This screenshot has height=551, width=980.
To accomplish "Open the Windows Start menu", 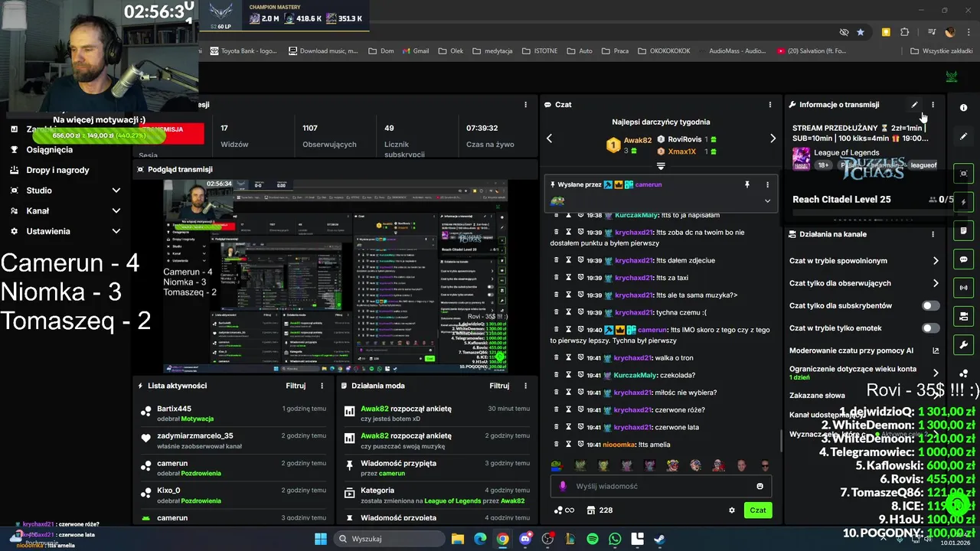I will pyautogui.click(x=321, y=539).
